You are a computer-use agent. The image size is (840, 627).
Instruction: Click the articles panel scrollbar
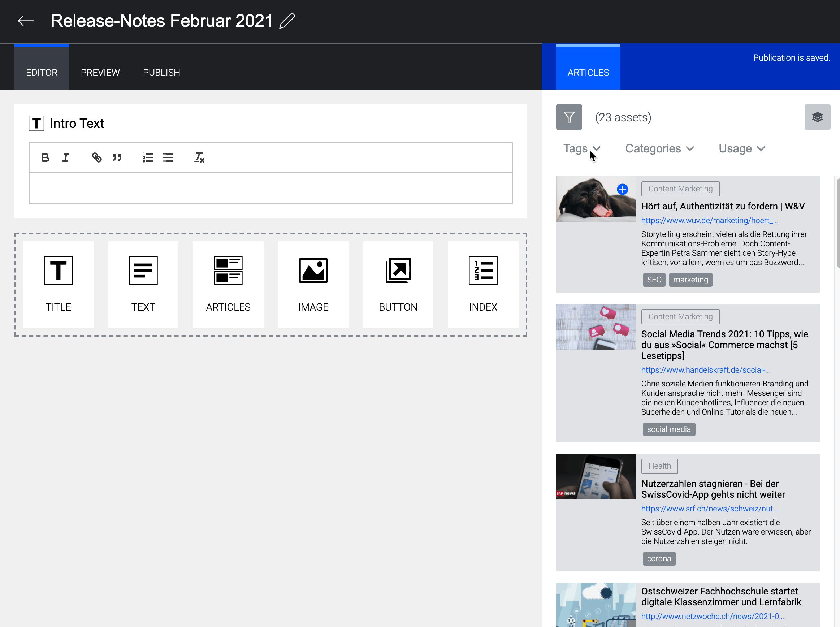[x=838, y=223]
